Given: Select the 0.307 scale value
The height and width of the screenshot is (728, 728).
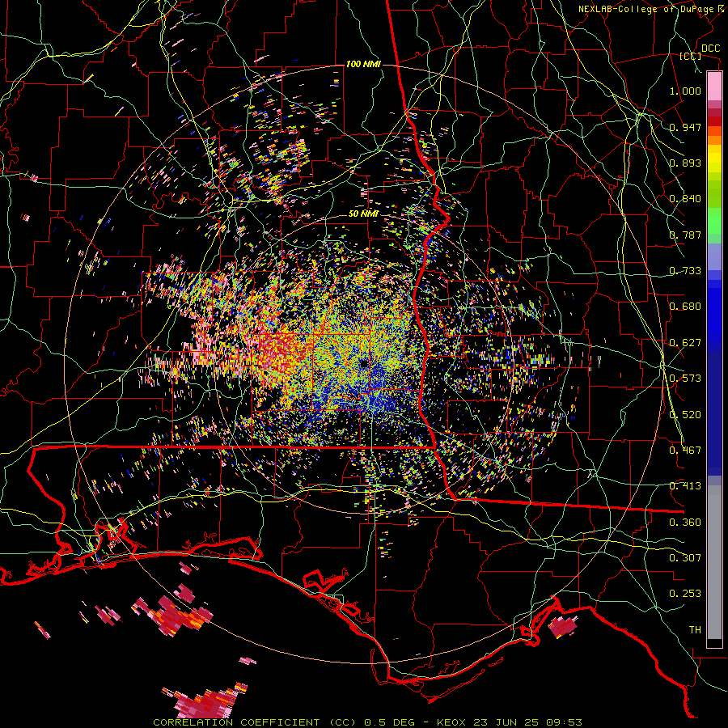Looking at the screenshot, I should point(685,558).
